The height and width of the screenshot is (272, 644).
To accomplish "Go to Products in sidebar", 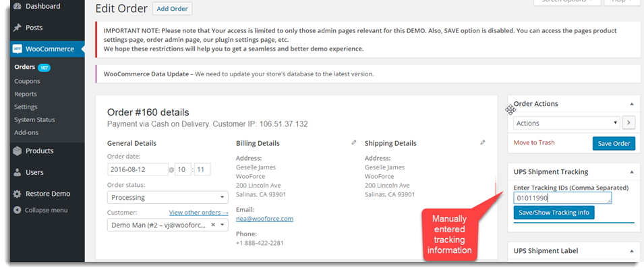I will click(39, 151).
